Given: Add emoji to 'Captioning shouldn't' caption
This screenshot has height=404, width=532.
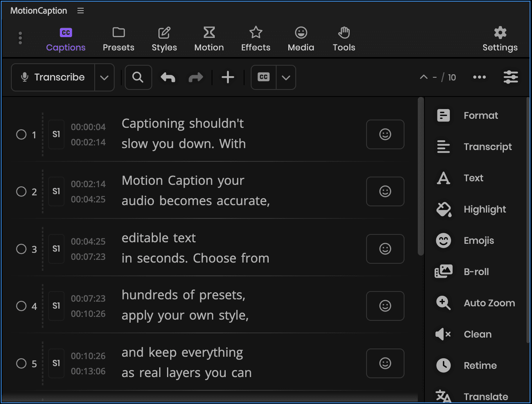Looking at the screenshot, I should pos(385,134).
